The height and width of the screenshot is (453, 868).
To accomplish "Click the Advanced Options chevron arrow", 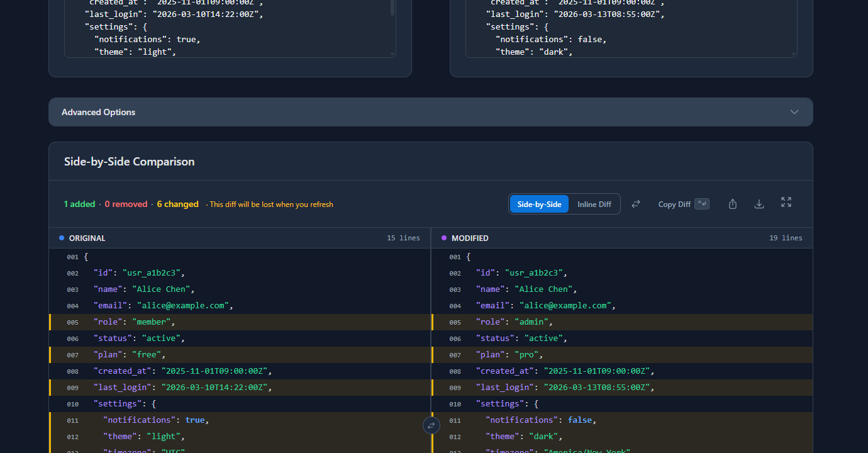I will 794,111.
